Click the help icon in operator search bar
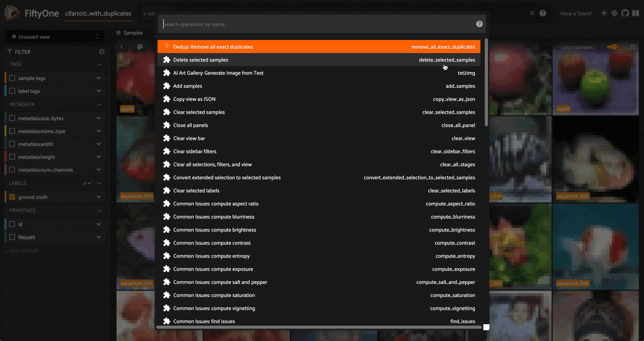Viewport: 644px width, 341px height. (x=479, y=24)
